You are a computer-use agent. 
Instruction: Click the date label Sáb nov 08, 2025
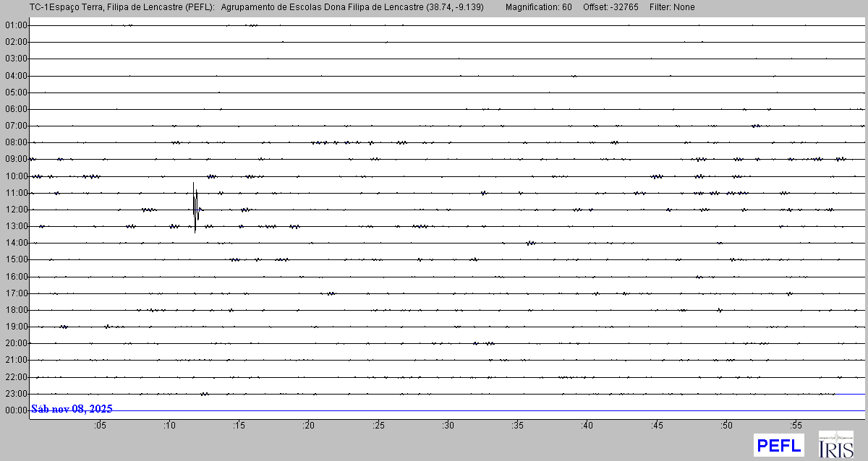pyautogui.click(x=72, y=409)
